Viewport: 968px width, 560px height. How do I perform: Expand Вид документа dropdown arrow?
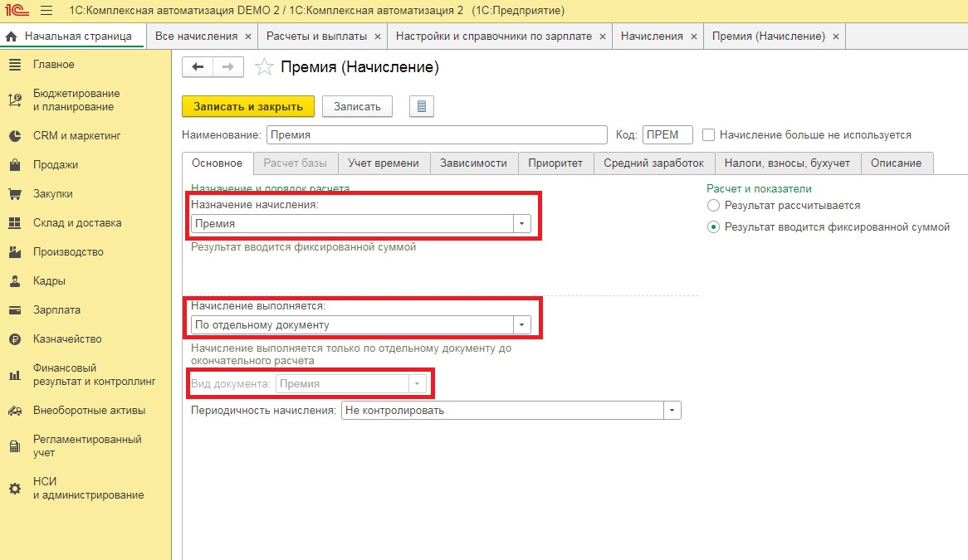coord(418,383)
